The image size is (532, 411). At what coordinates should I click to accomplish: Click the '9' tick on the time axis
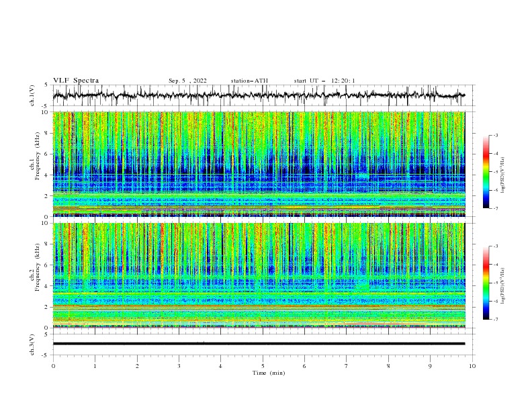(430, 366)
